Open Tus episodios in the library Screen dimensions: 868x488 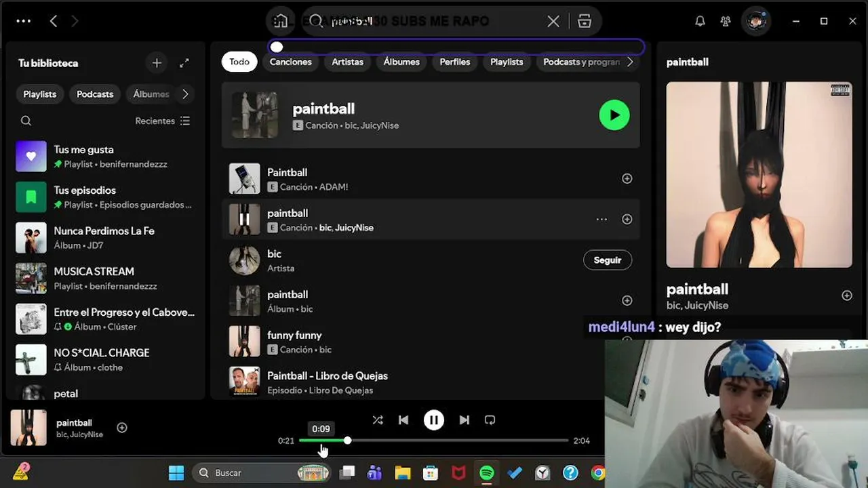(x=105, y=197)
